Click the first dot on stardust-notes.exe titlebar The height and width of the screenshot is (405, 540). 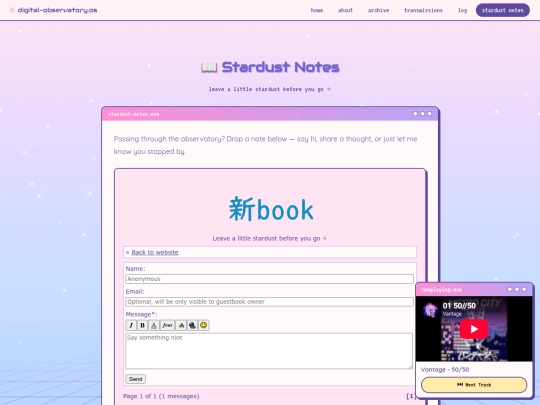[415, 114]
